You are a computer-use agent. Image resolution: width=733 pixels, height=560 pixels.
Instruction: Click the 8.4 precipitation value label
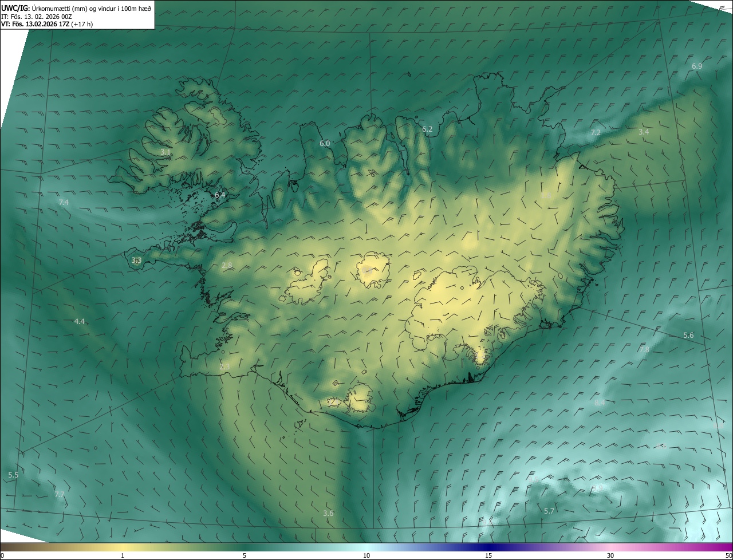(600, 403)
